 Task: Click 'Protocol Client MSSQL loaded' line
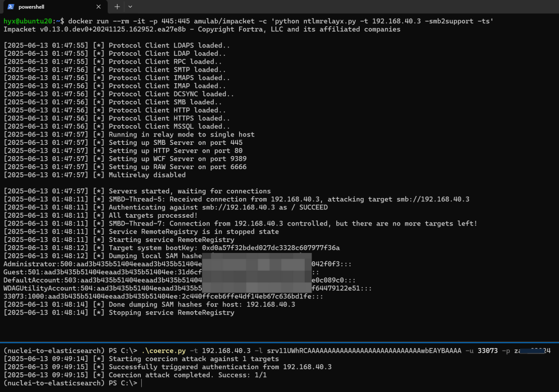(x=116, y=126)
